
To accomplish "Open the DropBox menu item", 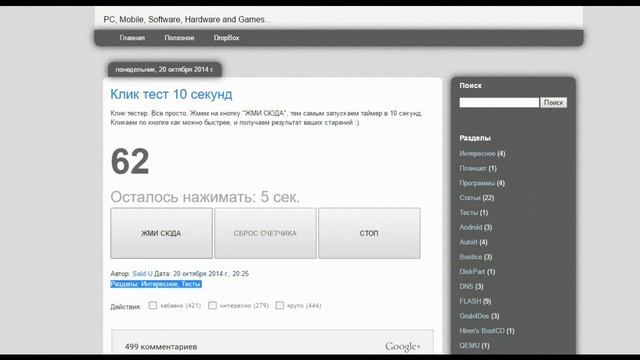I will coord(227,38).
